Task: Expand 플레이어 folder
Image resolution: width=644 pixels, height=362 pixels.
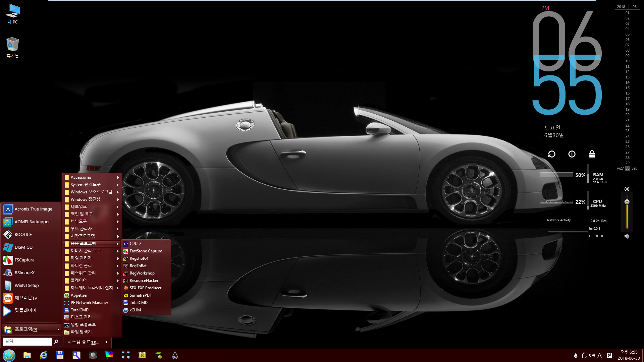Action: pyautogui.click(x=92, y=281)
